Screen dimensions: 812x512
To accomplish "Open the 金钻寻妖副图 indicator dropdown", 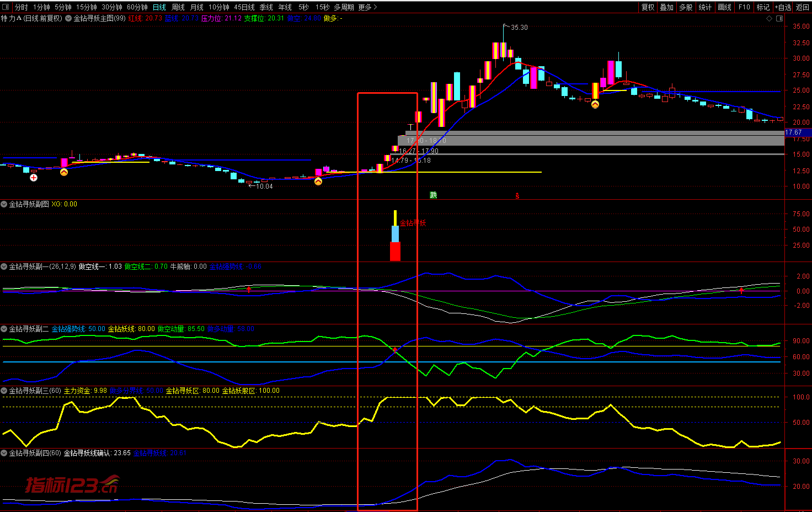I will click(4, 204).
